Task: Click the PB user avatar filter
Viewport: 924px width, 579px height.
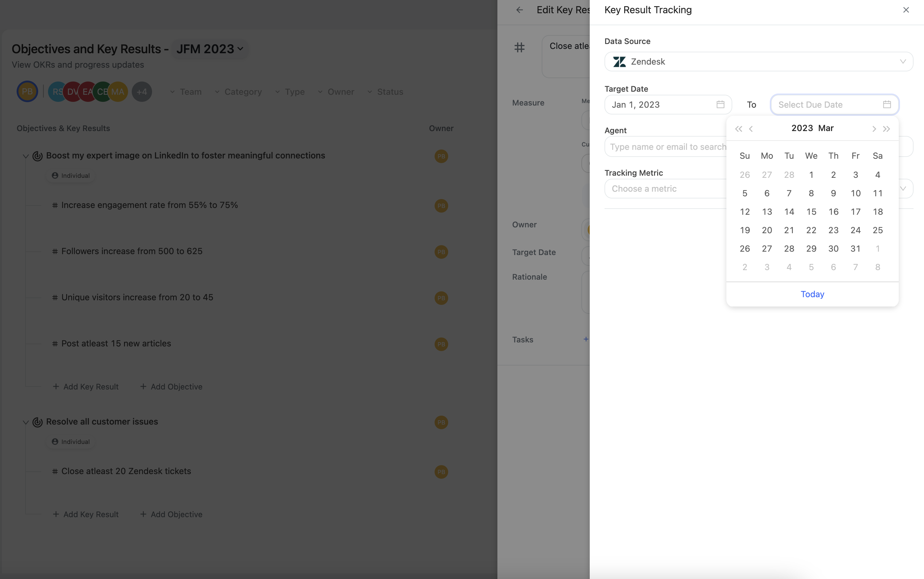Action: 27,91
